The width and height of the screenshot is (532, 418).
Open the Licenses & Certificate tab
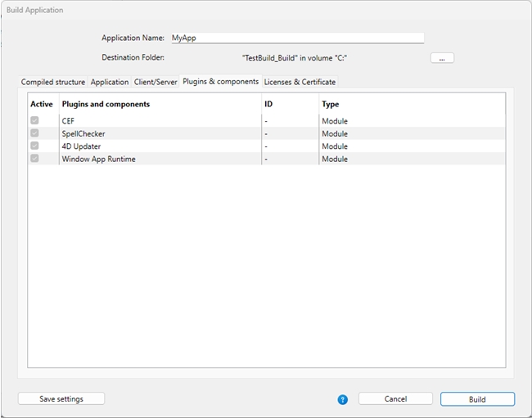tap(300, 82)
